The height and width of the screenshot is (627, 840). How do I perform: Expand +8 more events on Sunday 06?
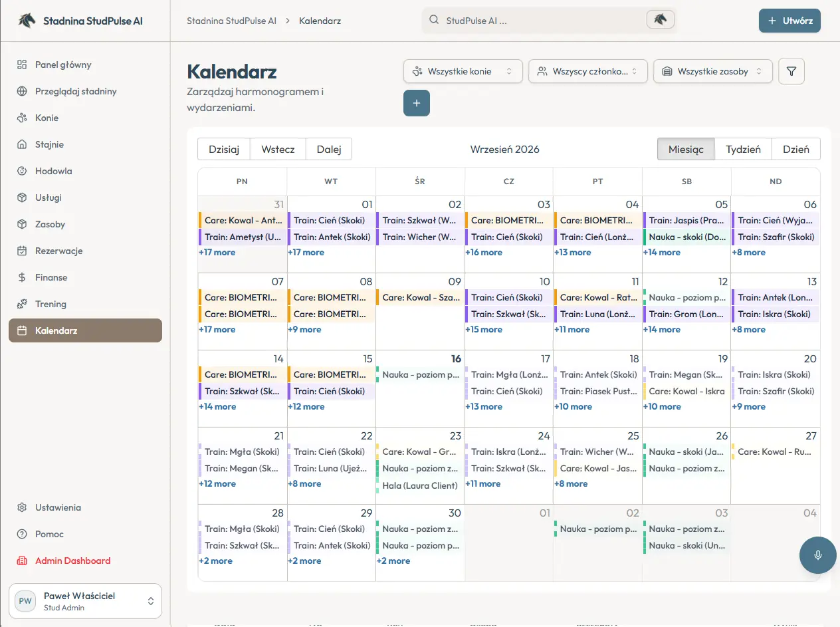coord(749,253)
